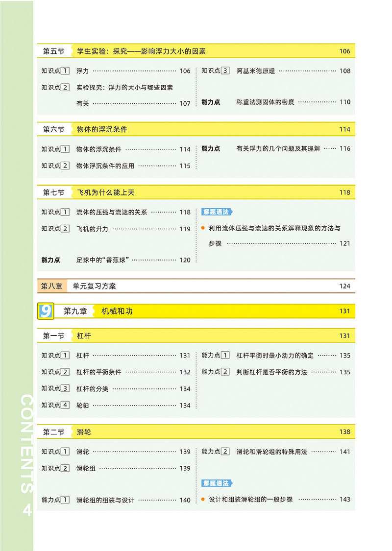The width and height of the screenshot is (392, 551).
Task: Click the 解题通法 badge in the 第七节 section
Action: coord(217,212)
